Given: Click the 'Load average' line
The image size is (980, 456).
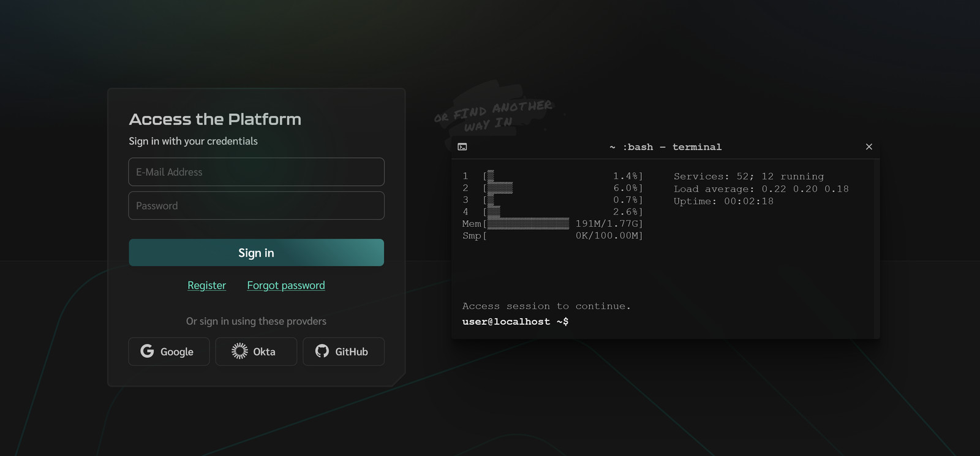Looking at the screenshot, I should pyautogui.click(x=761, y=189).
